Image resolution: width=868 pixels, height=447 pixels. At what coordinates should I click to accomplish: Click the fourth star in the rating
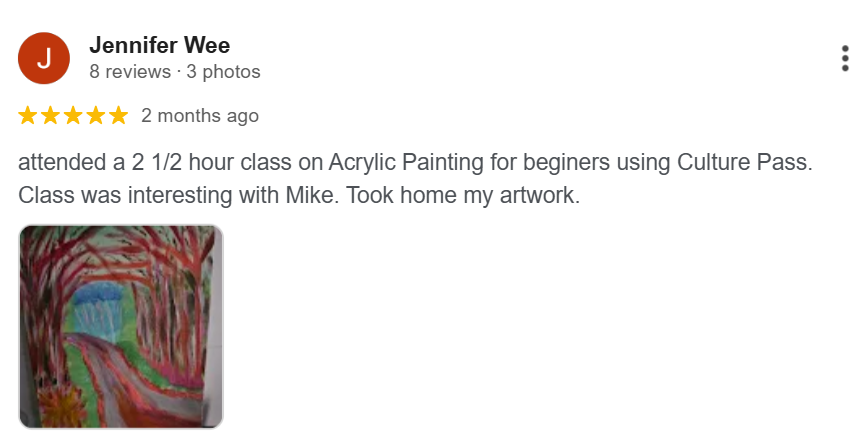pos(96,116)
